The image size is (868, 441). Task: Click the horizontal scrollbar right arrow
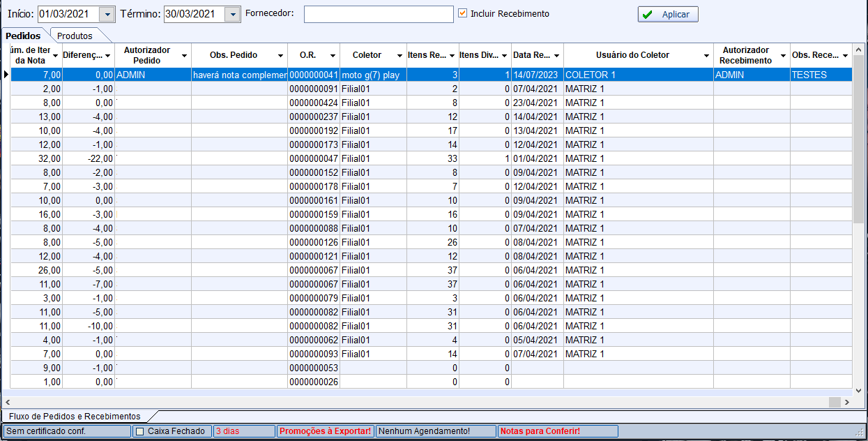pos(846,403)
